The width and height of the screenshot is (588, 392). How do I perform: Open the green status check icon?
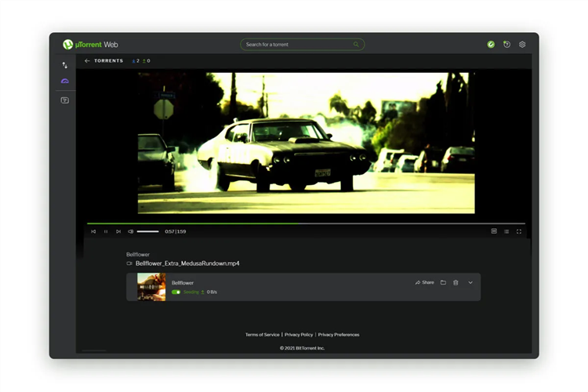tap(491, 44)
